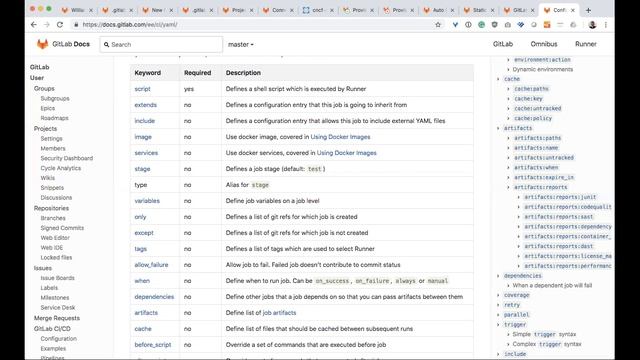The image size is (640, 360).
Task: Click the orange extension icon in toolbar
Action: [x=547, y=24]
